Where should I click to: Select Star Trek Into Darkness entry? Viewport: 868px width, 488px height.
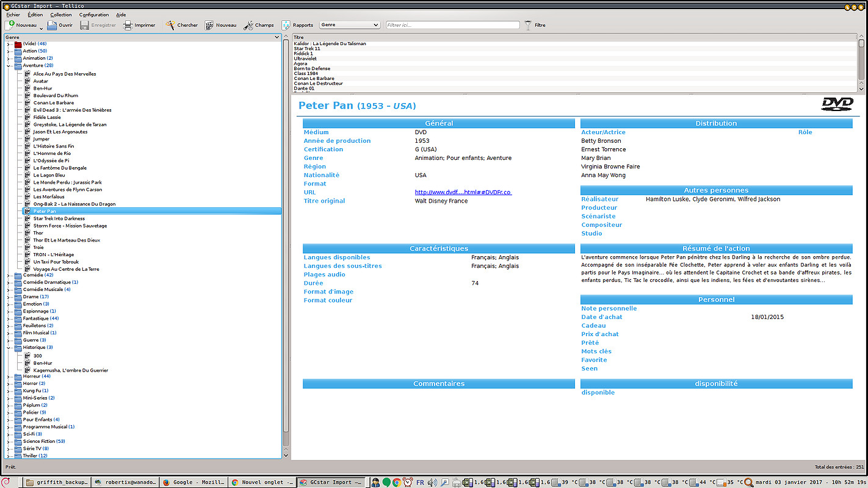pyautogui.click(x=59, y=218)
